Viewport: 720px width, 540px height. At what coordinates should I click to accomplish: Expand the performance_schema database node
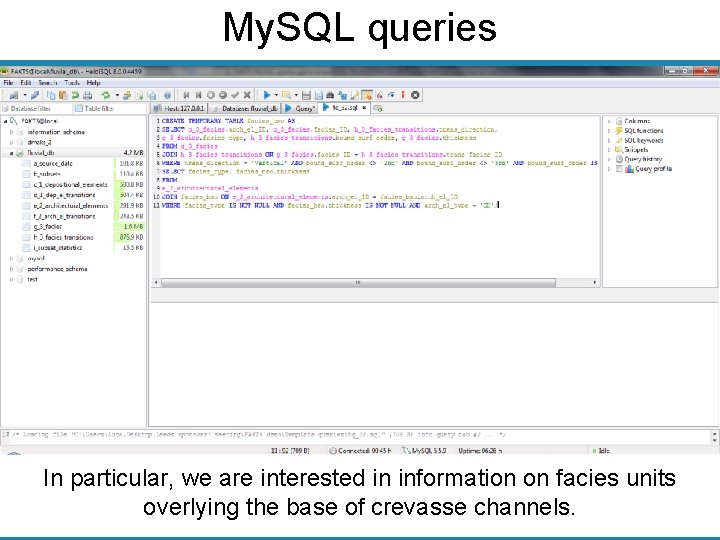[11, 269]
